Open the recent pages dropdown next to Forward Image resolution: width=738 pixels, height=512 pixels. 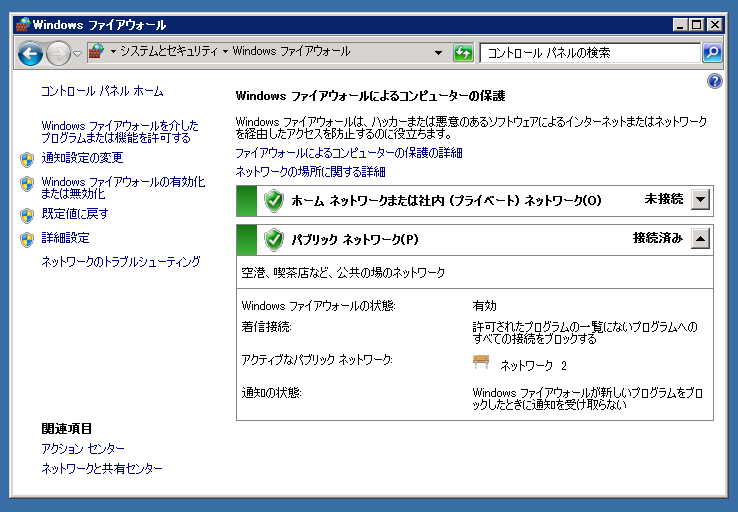(x=78, y=54)
